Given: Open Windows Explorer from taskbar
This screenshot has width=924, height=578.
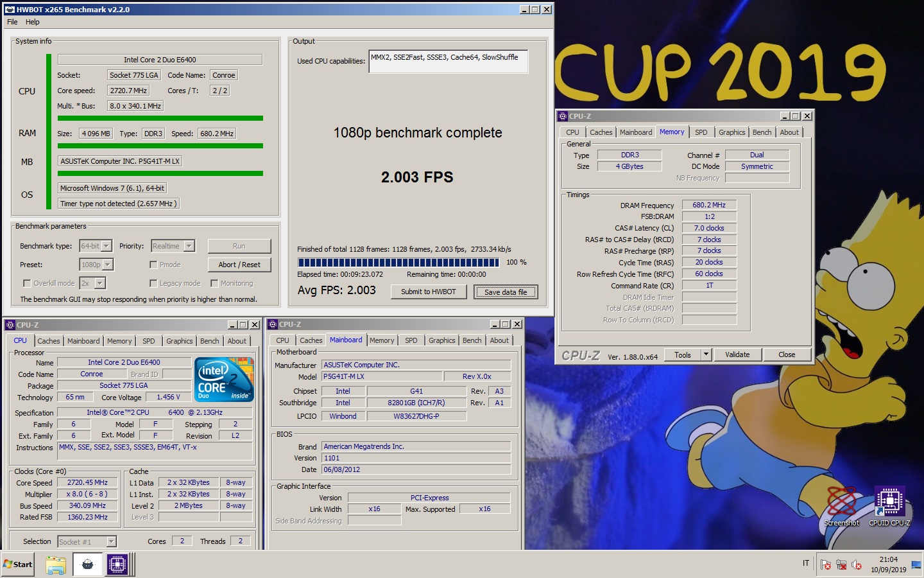Looking at the screenshot, I should tap(56, 565).
